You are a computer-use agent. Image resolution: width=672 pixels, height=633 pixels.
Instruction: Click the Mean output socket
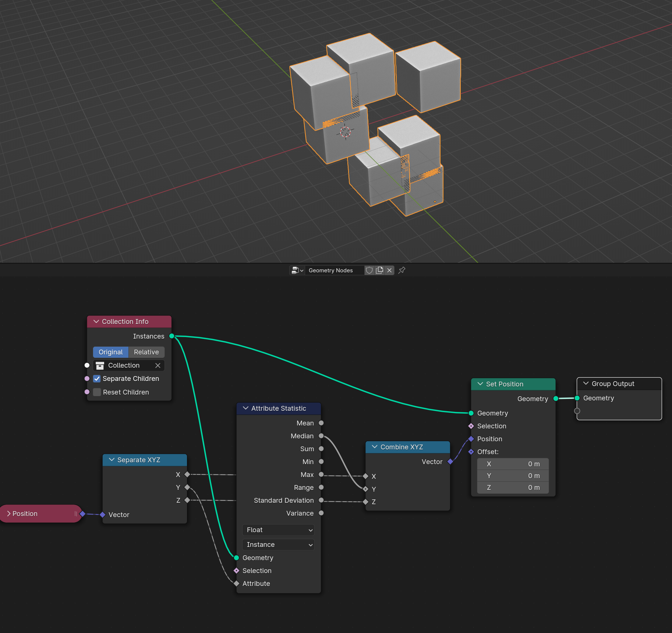point(321,423)
